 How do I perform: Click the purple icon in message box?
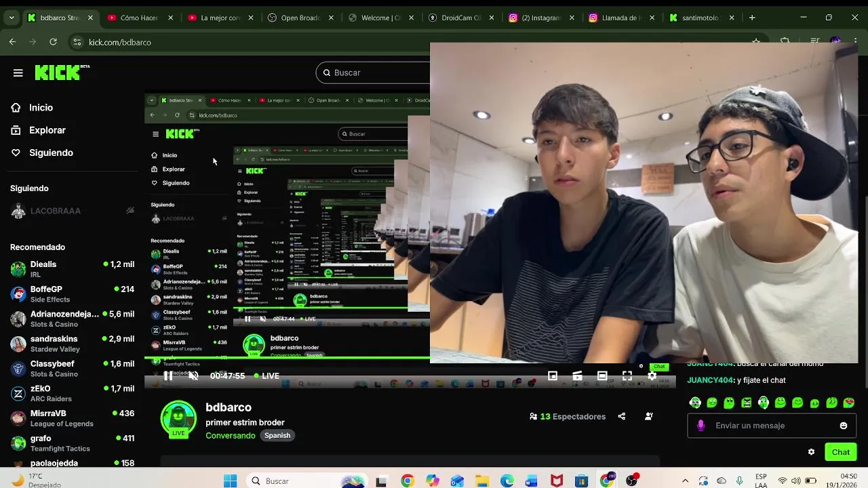pos(701,426)
